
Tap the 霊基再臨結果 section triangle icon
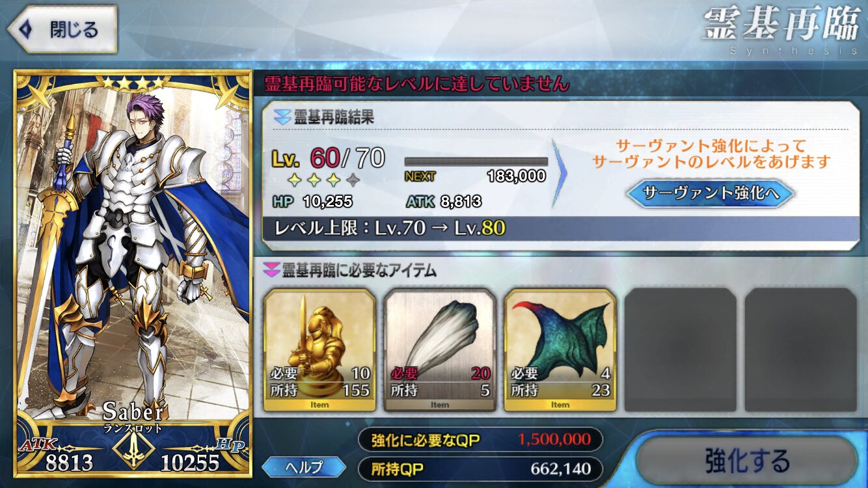pos(282,118)
